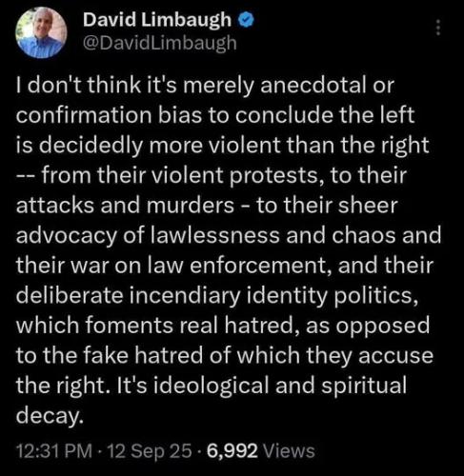
Task: Open David Limbaugh's profile picture
Action: [41, 32]
